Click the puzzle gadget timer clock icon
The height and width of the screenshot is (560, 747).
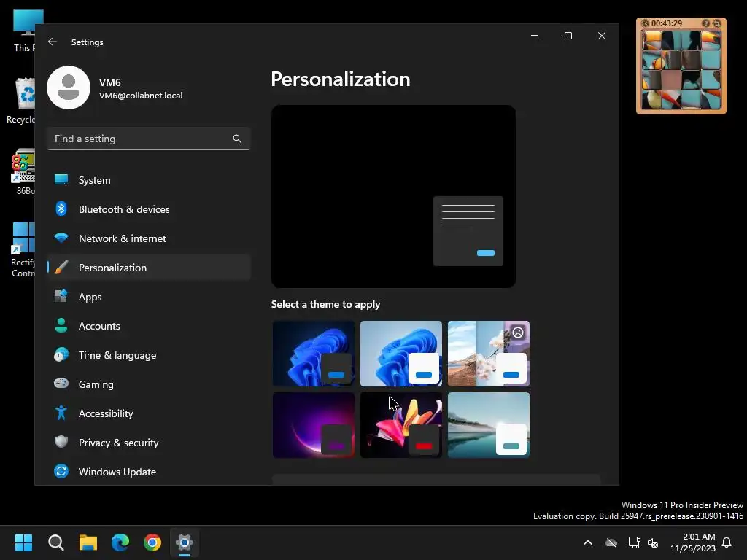(x=645, y=23)
